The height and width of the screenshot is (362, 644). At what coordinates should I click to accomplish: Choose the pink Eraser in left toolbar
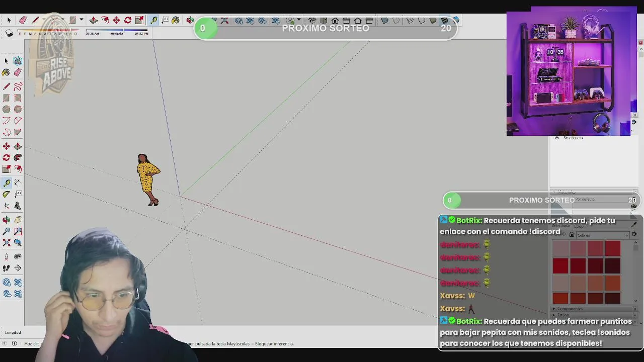(x=18, y=73)
